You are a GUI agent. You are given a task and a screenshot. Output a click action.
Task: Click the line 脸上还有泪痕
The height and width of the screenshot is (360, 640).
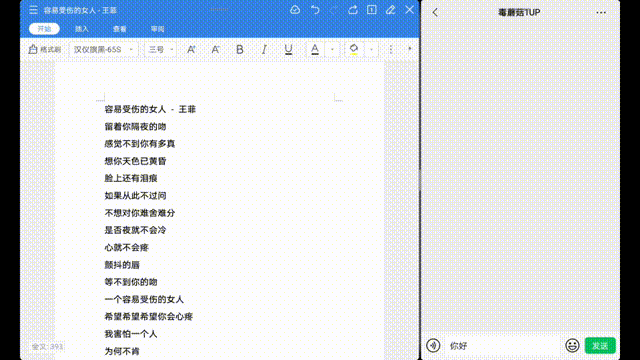pyautogui.click(x=131, y=178)
